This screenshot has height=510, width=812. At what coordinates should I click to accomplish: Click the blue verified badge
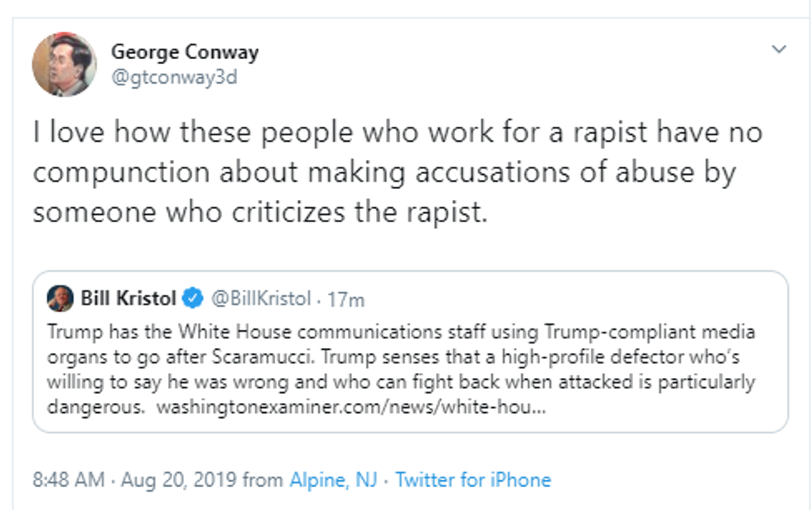[193, 298]
